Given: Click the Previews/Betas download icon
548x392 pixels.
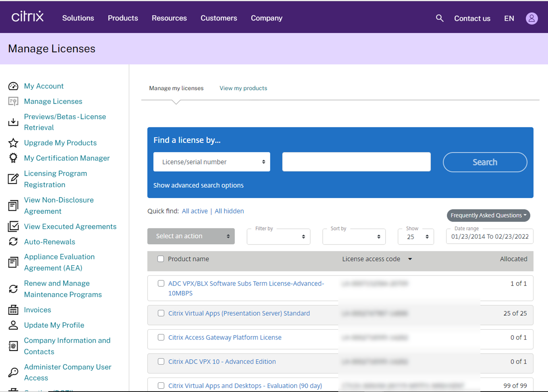Looking at the screenshot, I should click(x=13, y=122).
